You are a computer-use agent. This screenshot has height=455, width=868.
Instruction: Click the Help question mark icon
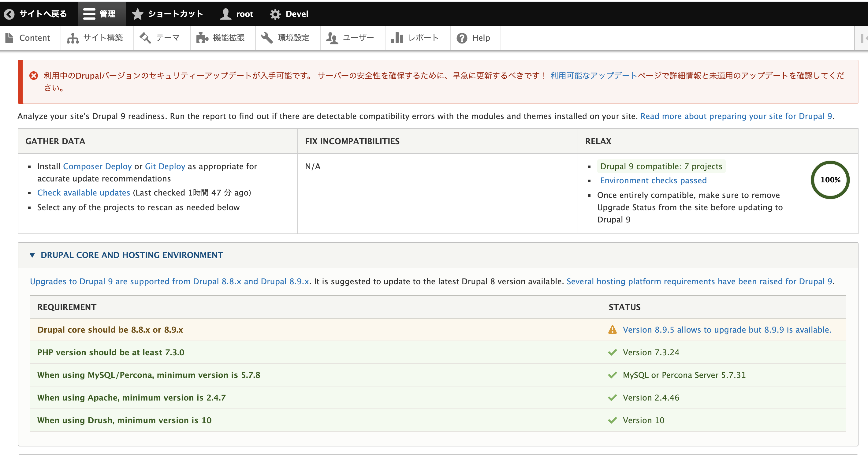(x=462, y=38)
